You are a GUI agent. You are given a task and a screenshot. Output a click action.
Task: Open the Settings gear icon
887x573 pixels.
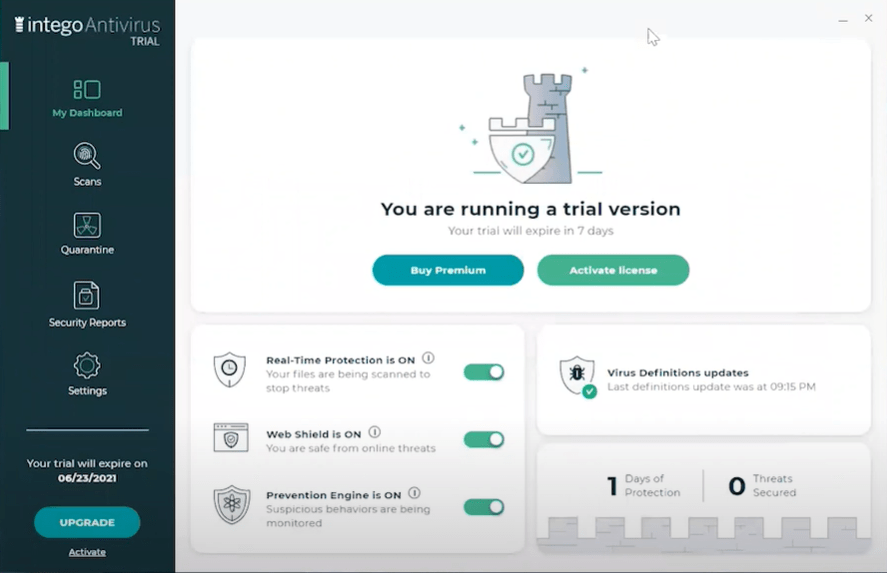click(x=87, y=365)
